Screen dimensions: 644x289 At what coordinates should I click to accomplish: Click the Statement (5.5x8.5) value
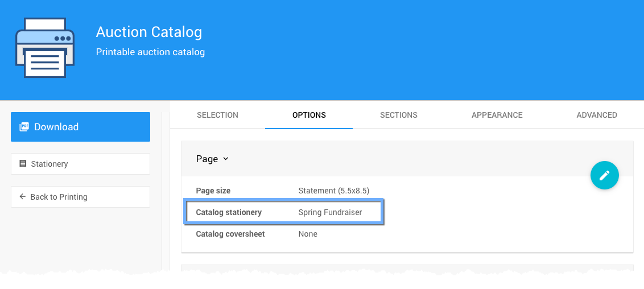(333, 191)
